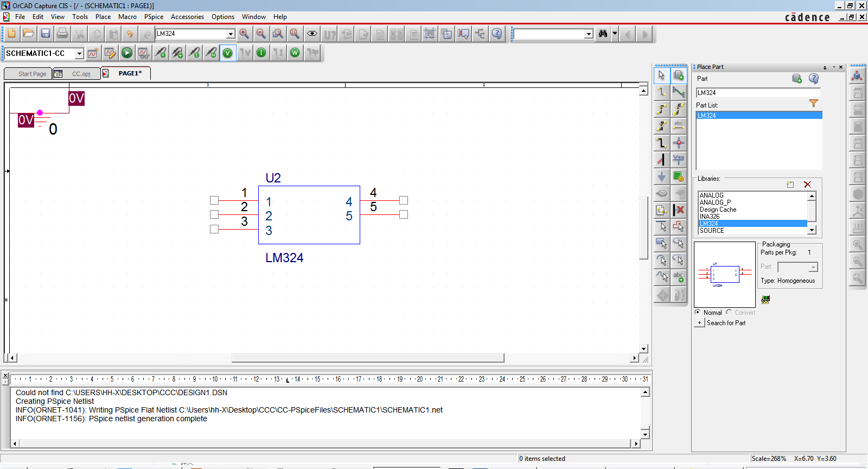View the simulation results

click(x=143, y=53)
